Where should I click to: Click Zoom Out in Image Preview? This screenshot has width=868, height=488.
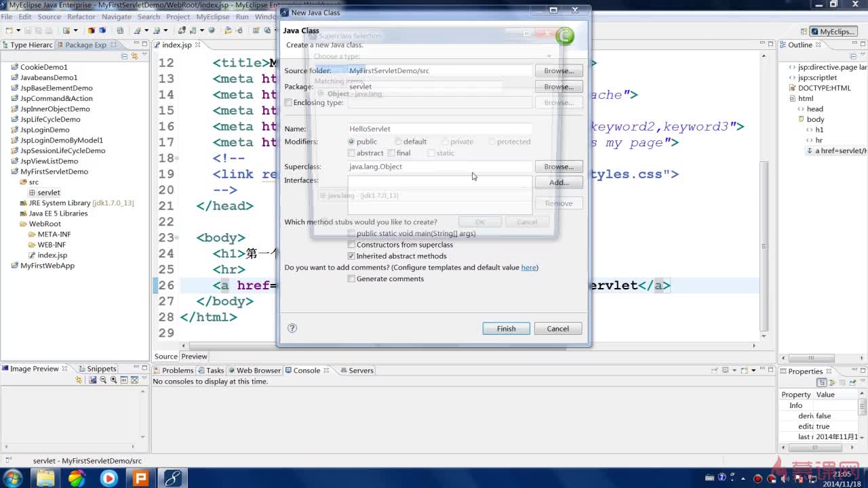103,380
